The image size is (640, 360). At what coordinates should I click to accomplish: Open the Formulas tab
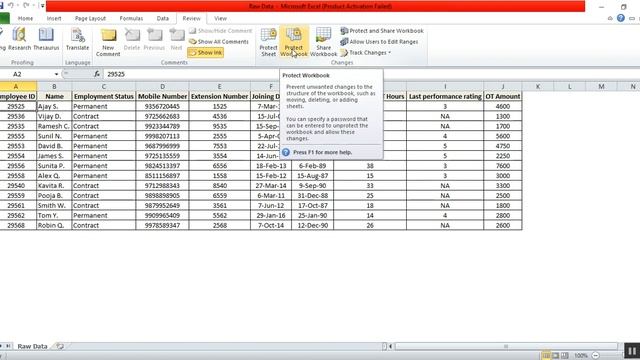click(x=131, y=18)
